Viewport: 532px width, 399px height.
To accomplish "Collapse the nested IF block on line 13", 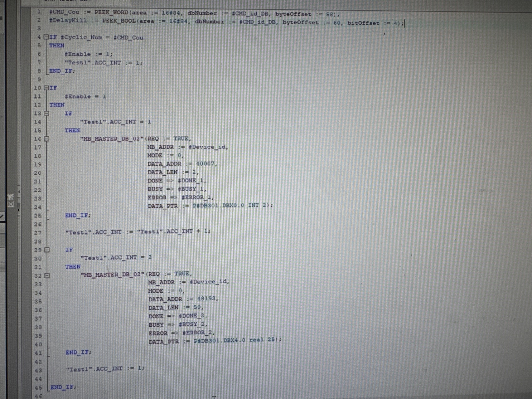I will click(x=46, y=114).
